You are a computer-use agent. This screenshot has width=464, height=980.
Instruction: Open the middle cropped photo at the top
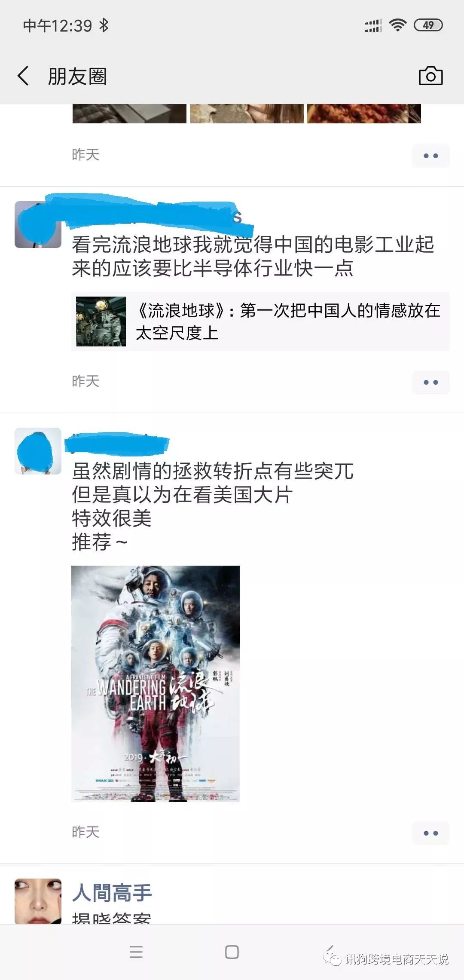pos(247,113)
